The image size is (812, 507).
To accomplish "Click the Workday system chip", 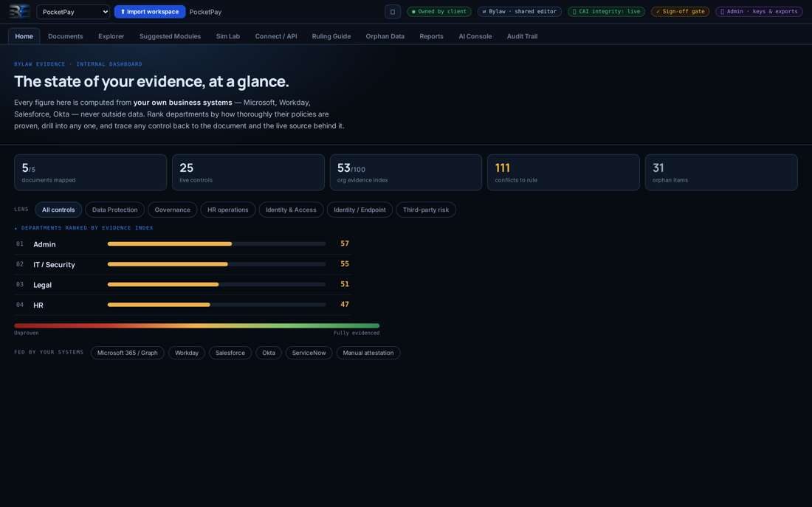I will [187, 353].
